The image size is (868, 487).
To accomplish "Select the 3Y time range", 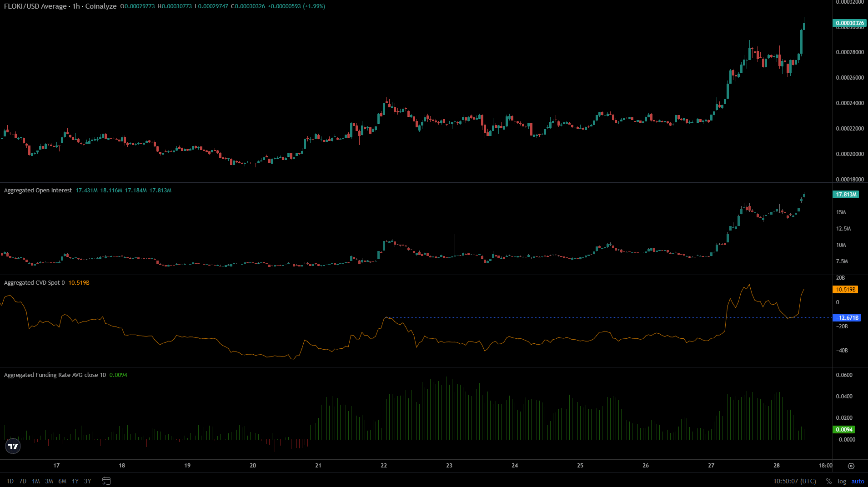I will click(88, 481).
